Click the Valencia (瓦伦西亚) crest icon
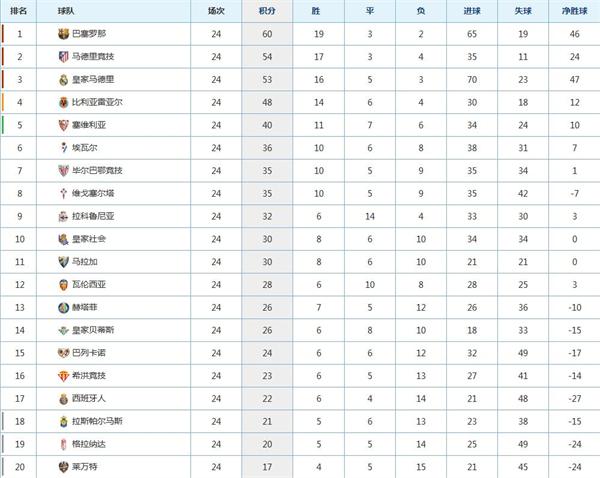600x478 pixels. coord(64,284)
